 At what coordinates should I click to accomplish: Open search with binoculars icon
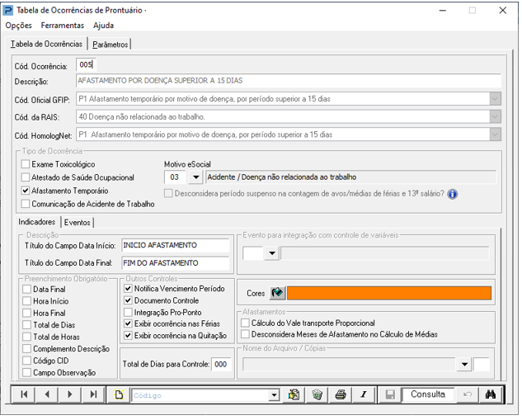[x=491, y=394]
